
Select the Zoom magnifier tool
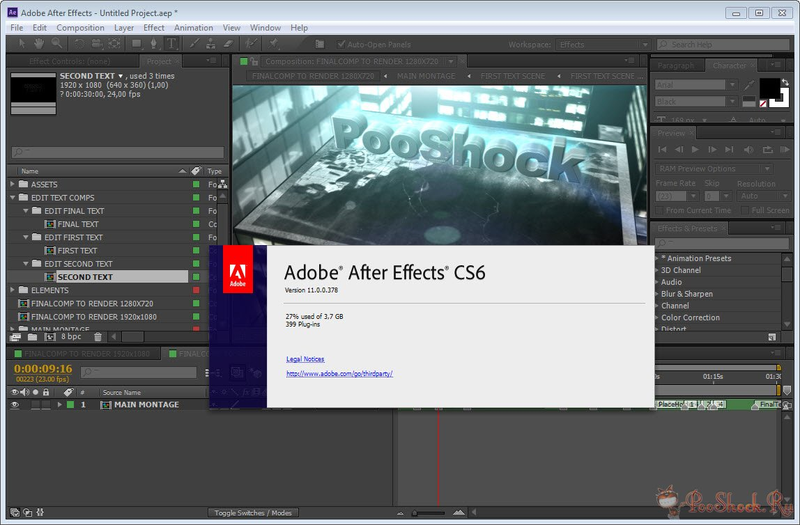point(57,44)
